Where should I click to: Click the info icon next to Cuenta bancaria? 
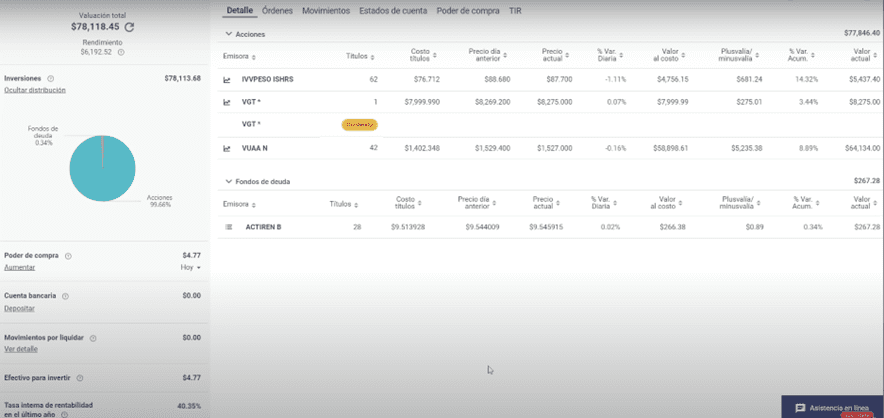(65, 296)
